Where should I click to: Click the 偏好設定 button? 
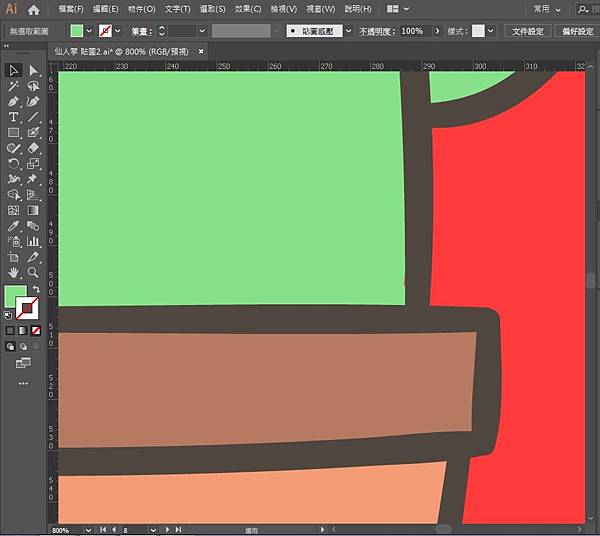tap(576, 31)
